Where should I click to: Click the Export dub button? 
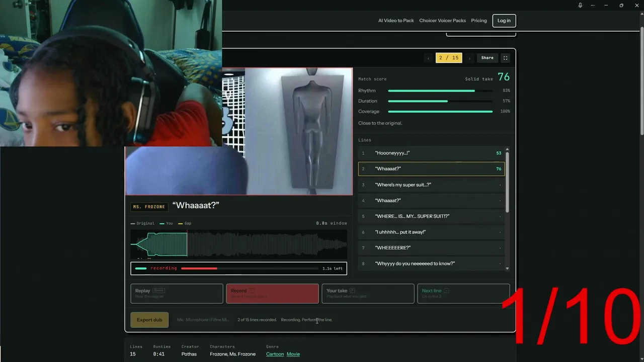149,320
